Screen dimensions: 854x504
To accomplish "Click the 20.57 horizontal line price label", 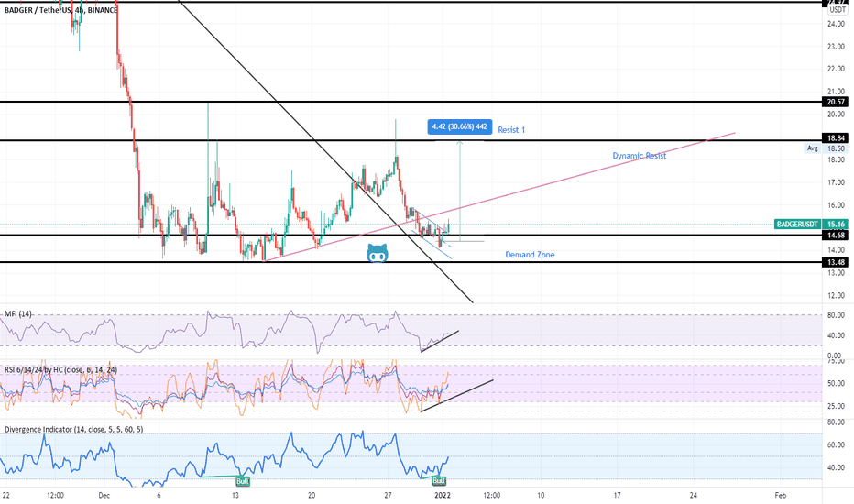I will [836, 102].
